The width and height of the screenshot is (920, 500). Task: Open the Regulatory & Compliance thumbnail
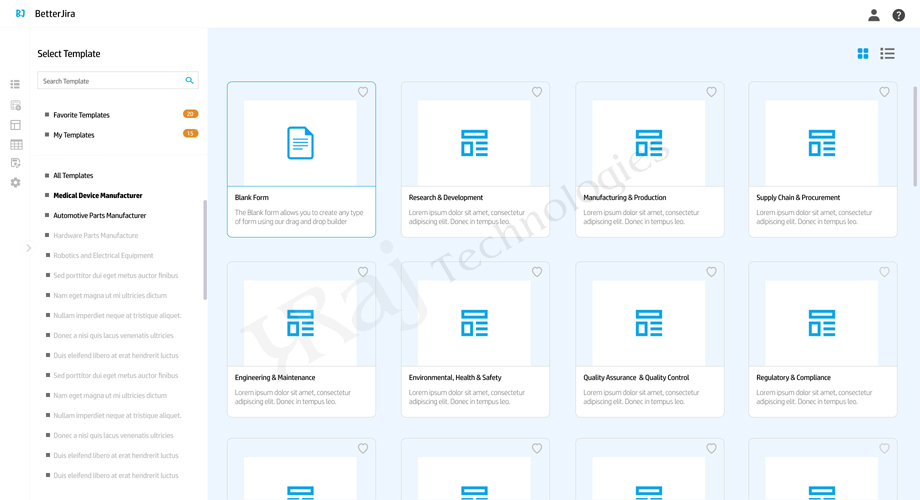[x=821, y=323]
